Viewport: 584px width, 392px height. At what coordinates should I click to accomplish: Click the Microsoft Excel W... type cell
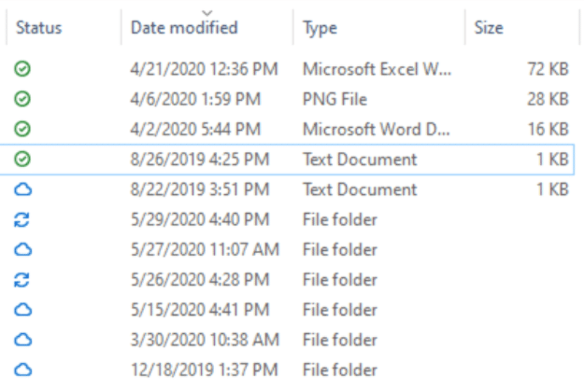pyautogui.click(x=377, y=69)
